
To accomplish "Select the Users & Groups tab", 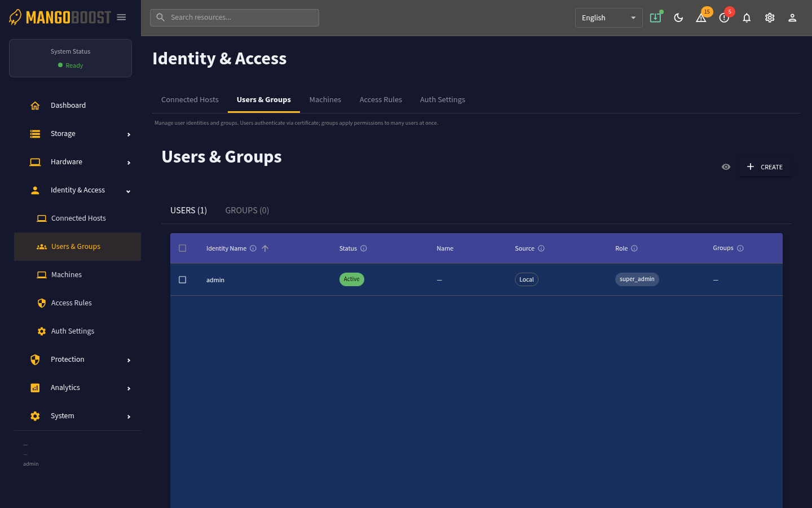I will coord(264,100).
